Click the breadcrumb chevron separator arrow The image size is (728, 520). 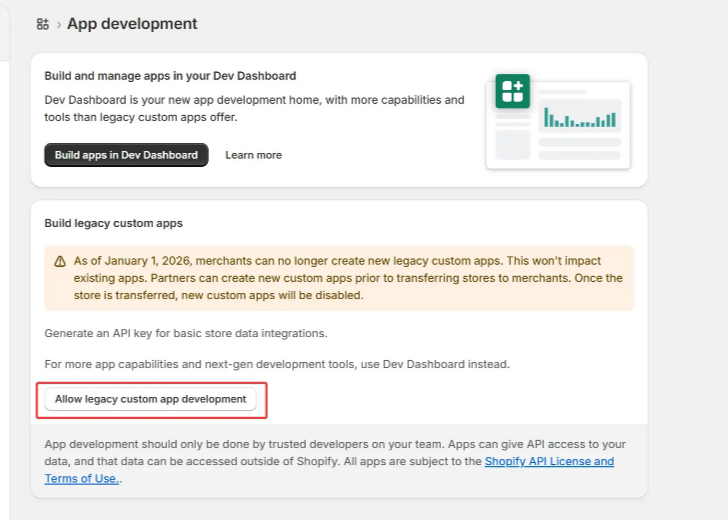click(59, 24)
